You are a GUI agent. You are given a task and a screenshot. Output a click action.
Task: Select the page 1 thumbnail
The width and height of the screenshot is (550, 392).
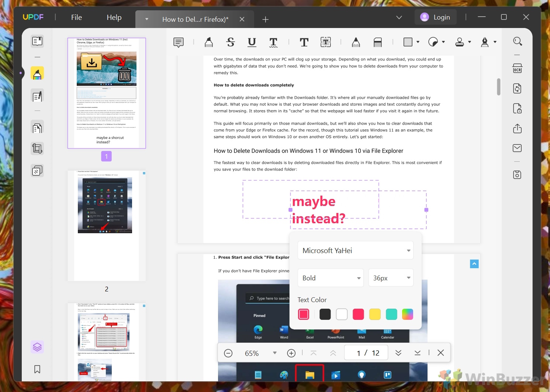pos(107,93)
